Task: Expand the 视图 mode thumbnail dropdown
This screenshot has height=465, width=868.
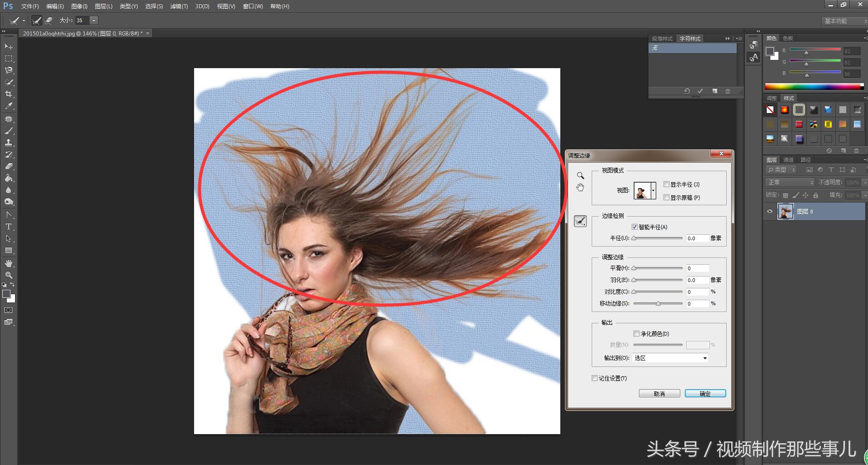Action: (x=653, y=191)
